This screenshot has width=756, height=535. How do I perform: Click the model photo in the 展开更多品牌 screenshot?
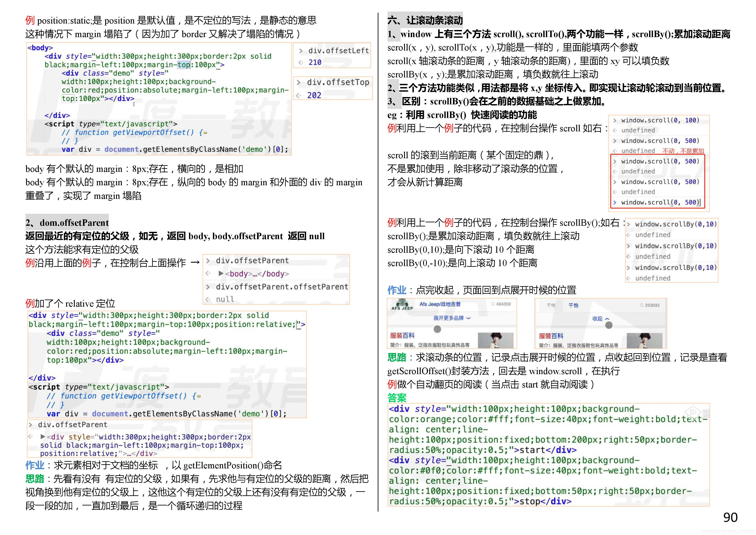(x=495, y=340)
